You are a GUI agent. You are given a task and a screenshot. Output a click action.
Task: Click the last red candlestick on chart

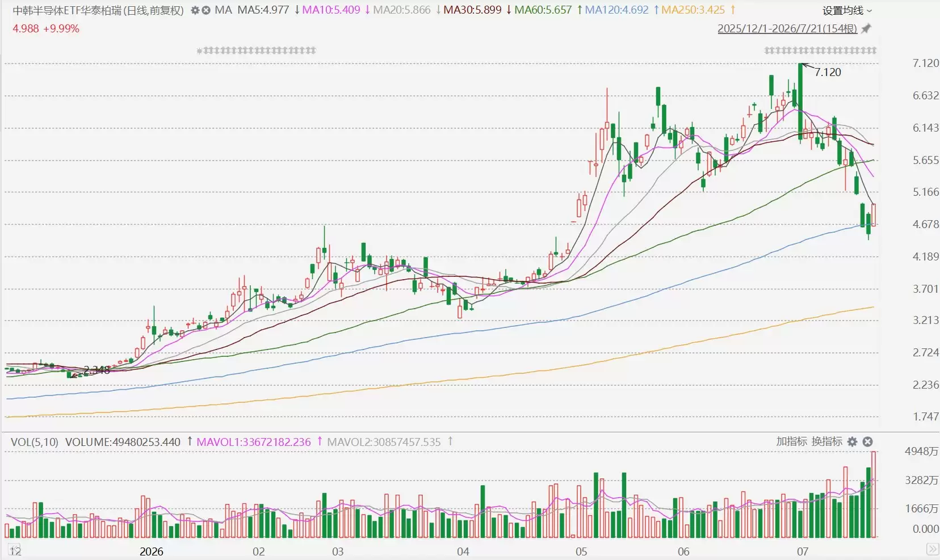tap(874, 214)
